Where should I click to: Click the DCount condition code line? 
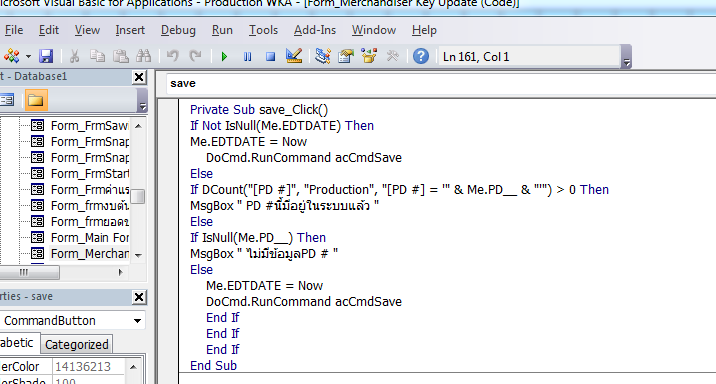(x=399, y=189)
